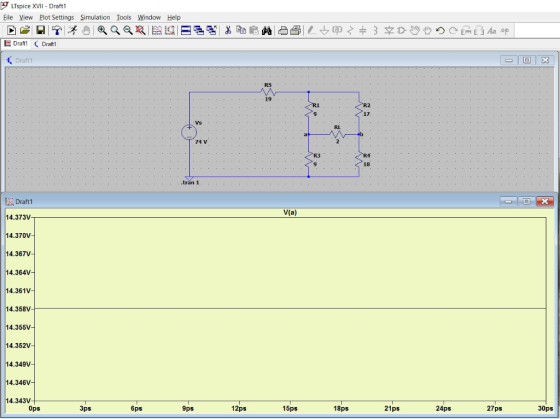Select the Text Aa tool
The width and height of the screenshot is (560, 419).
[492, 31]
